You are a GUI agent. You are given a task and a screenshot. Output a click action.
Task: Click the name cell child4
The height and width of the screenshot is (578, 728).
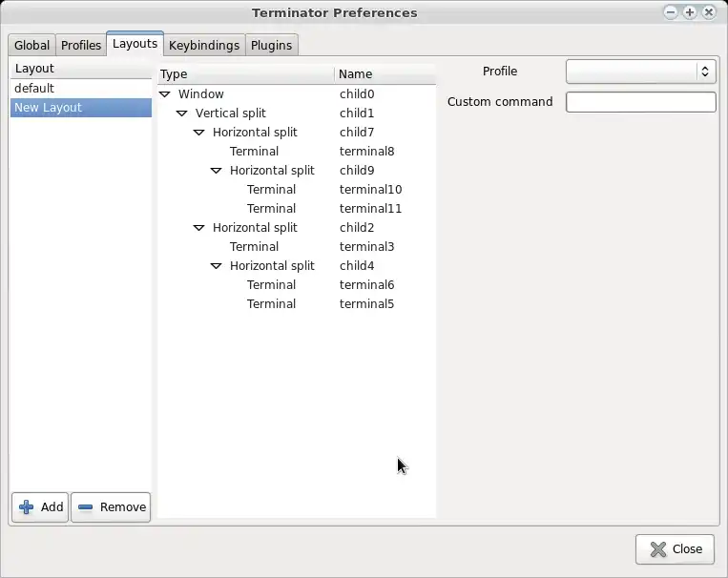coord(357,265)
